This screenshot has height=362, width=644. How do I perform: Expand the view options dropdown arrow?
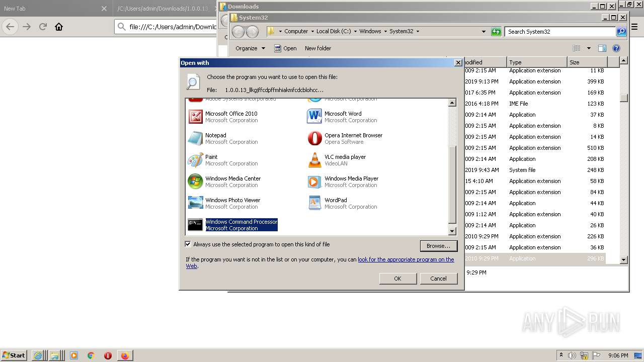point(589,48)
